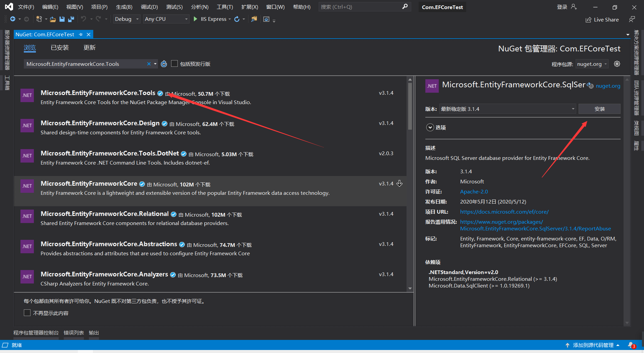Click the undo arrow icon
This screenshot has height=353, width=644.
84,19
